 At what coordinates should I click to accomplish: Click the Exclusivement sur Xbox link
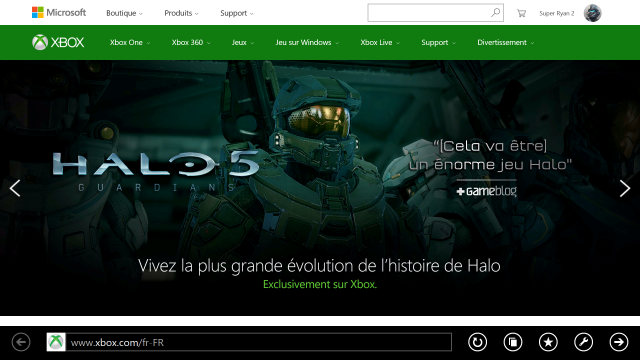pyautogui.click(x=320, y=284)
